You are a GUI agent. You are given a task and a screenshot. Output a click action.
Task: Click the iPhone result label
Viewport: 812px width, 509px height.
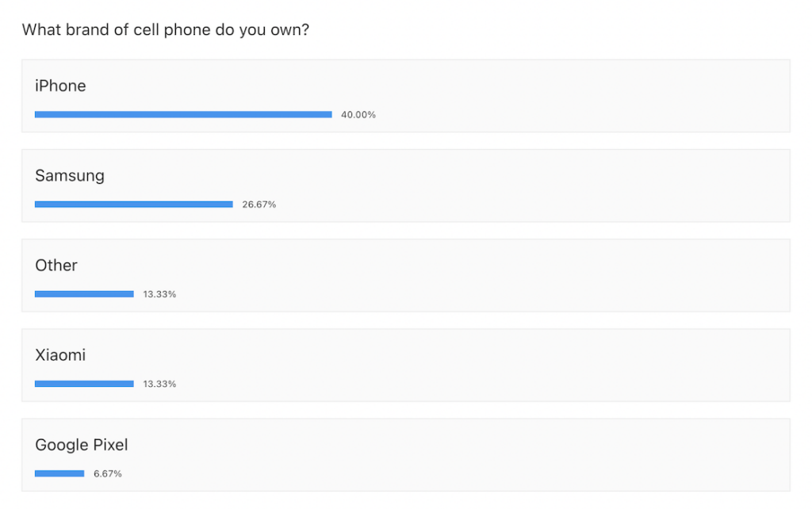pos(60,86)
